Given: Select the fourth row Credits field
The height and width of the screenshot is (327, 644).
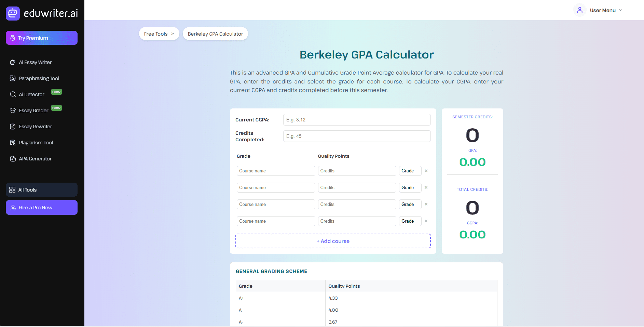Looking at the screenshot, I should click(357, 221).
